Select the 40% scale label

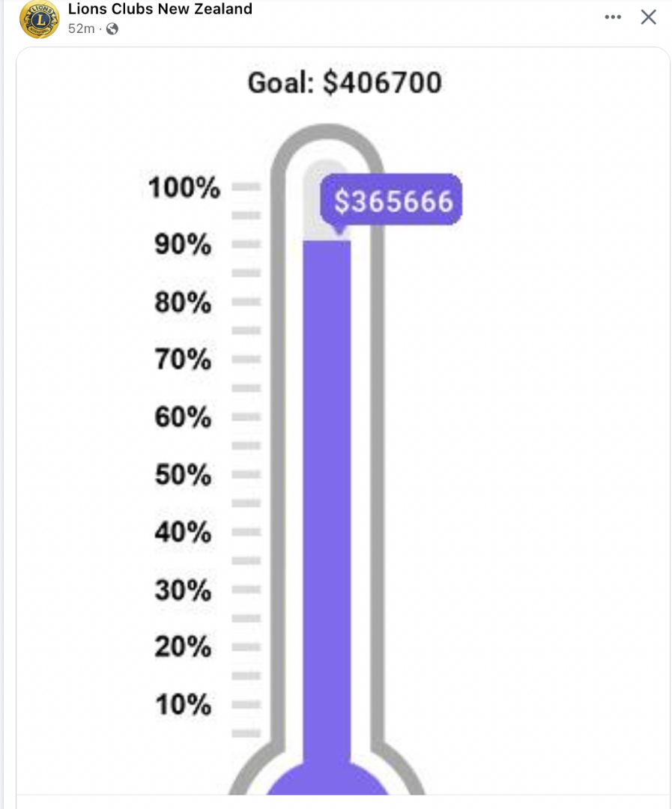[x=184, y=533]
